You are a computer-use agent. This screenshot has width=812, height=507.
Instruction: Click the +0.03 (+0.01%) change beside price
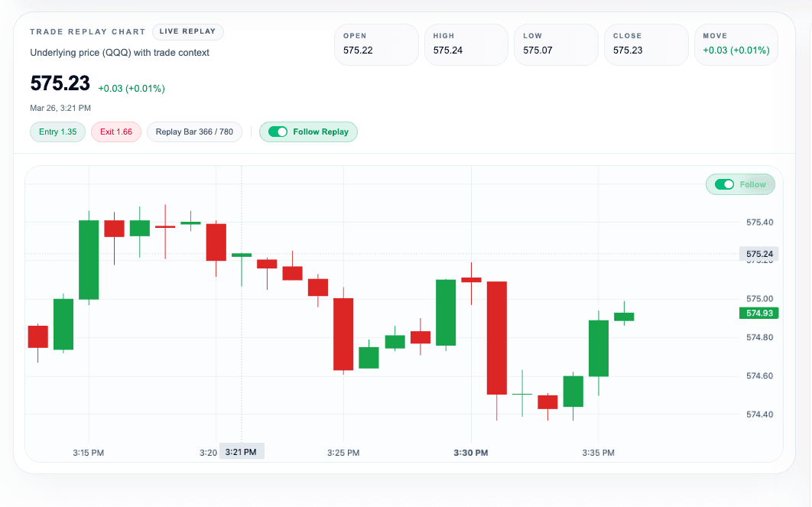coord(132,89)
